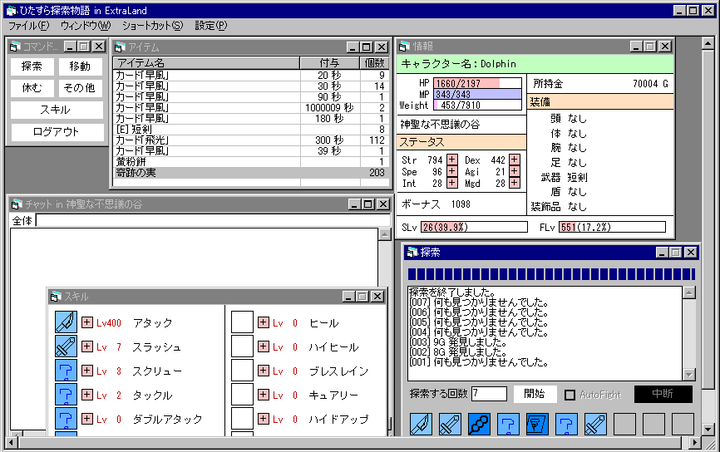Focus the 全体 chat input field

pyautogui.click(x=213, y=220)
